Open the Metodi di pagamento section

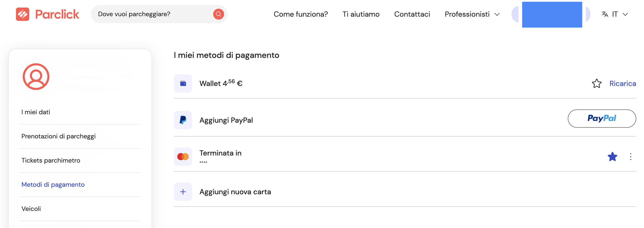point(53,184)
